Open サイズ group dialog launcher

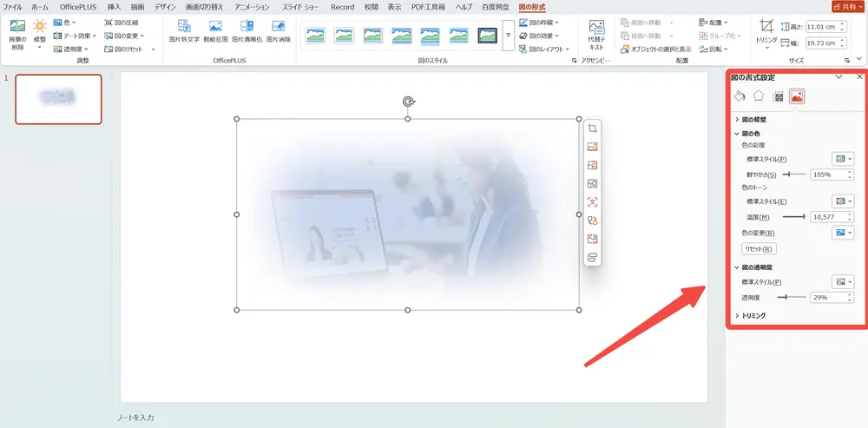click(x=847, y=61)
